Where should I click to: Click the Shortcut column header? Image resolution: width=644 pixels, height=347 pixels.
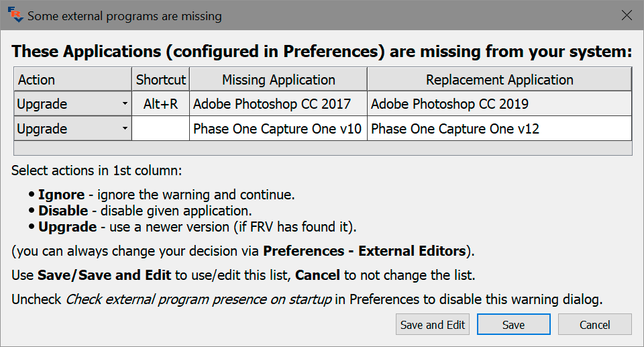coord(160,80)
